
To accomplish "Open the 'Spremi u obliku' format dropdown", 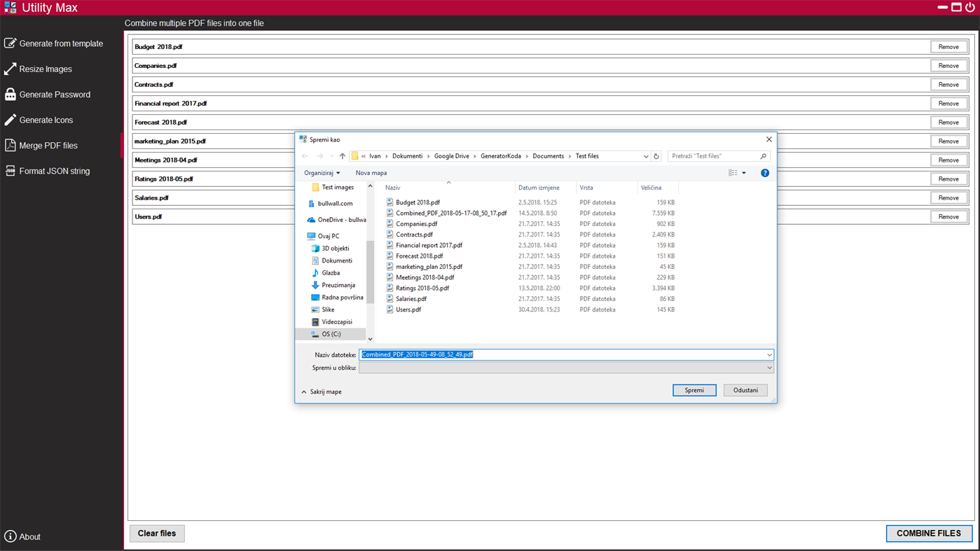I will pos(769,368).
